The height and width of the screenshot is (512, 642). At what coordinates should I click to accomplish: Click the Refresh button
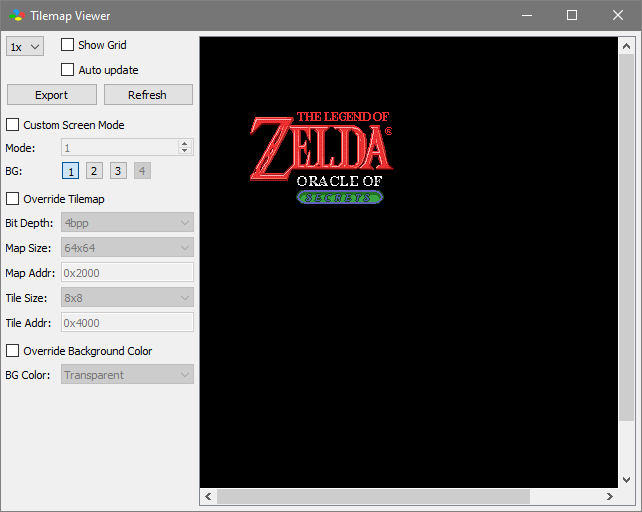(x=148, y=95)
